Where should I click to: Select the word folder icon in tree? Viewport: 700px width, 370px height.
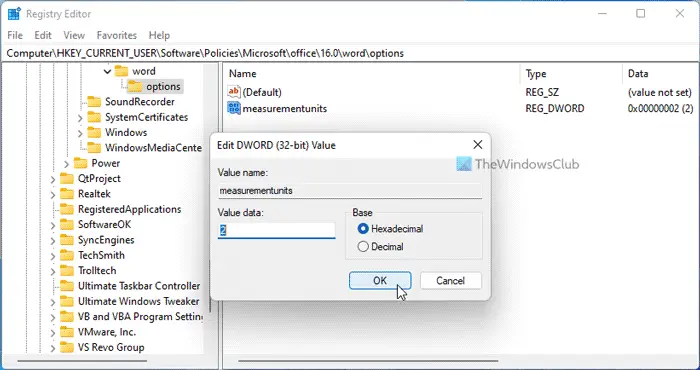[x=121, y=71]
